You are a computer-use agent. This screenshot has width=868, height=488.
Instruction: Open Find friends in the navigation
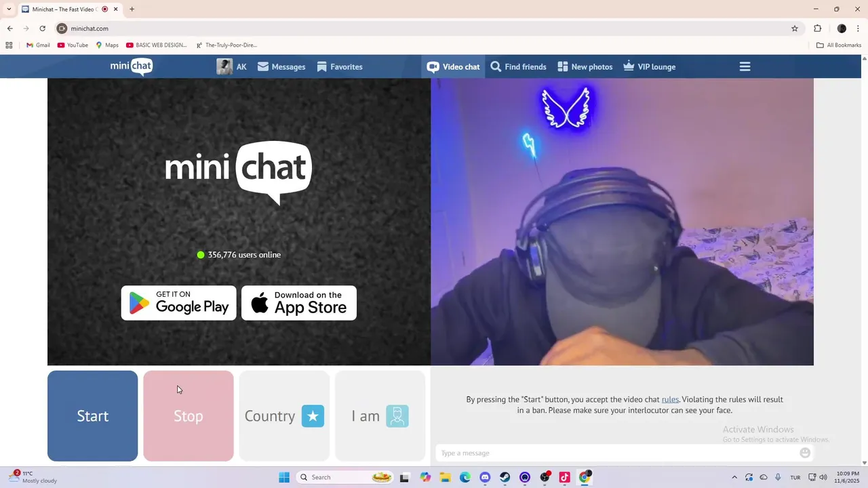click(518, 66)
